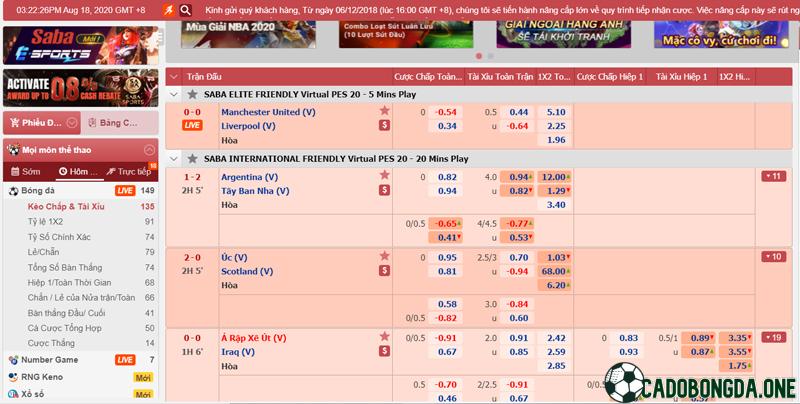This screenshot has width=800, height=404.
Task: Select the second carousel pagination dot
Action: (x=490, y=56)
